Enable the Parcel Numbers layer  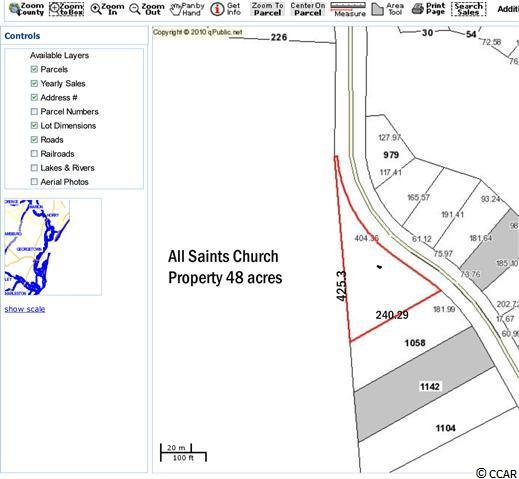pyautogui.click(x=34, y=111)
